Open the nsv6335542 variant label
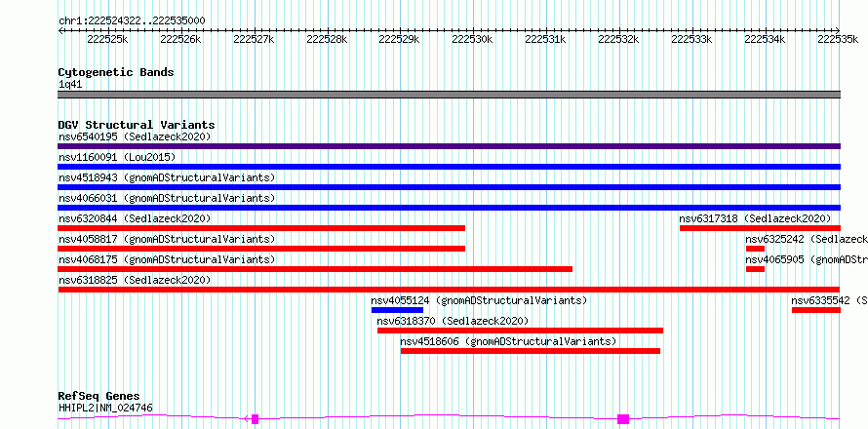Viewport: 868px width, 429px height. 829,300
